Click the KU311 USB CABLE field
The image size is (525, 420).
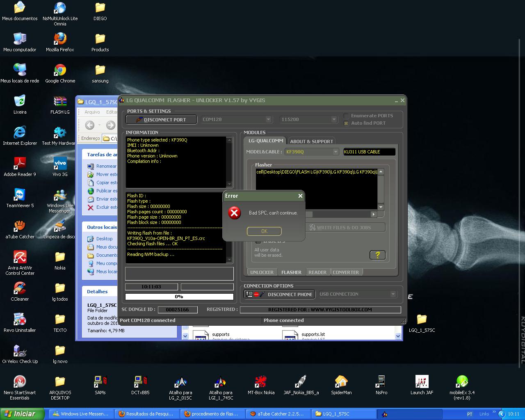pyautogui.click(x=369, y=152)
